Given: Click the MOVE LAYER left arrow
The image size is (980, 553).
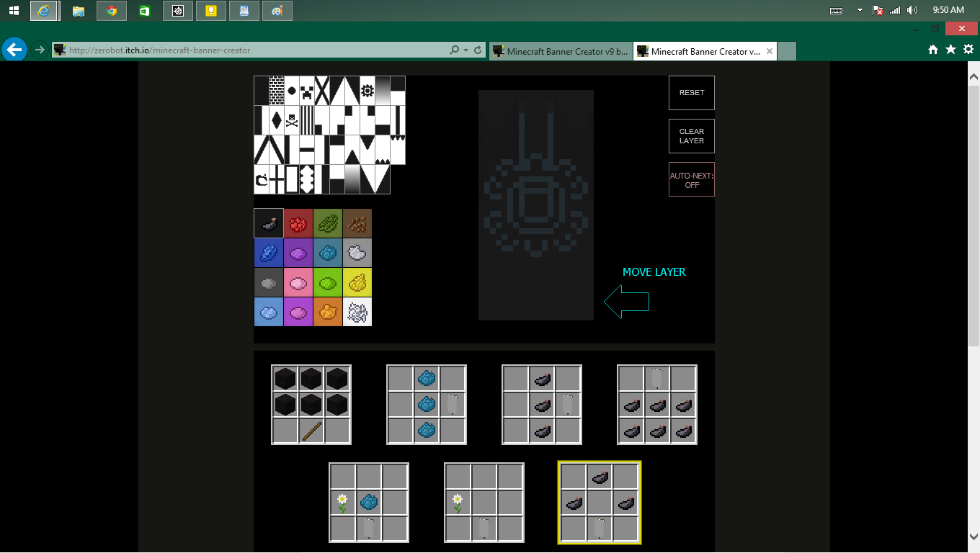Looking at the screenshot, I should [x=627, y=302].
